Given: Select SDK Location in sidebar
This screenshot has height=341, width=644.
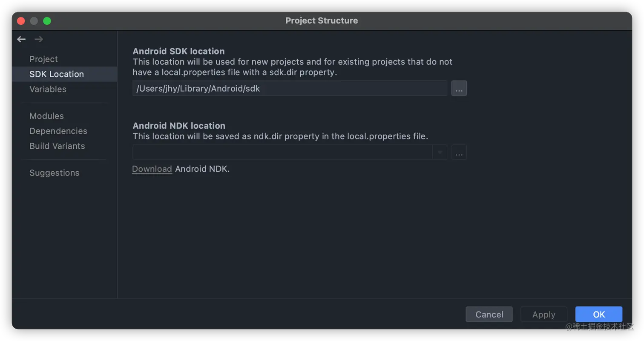Looking at the screenshot, I should click(57, 74).
